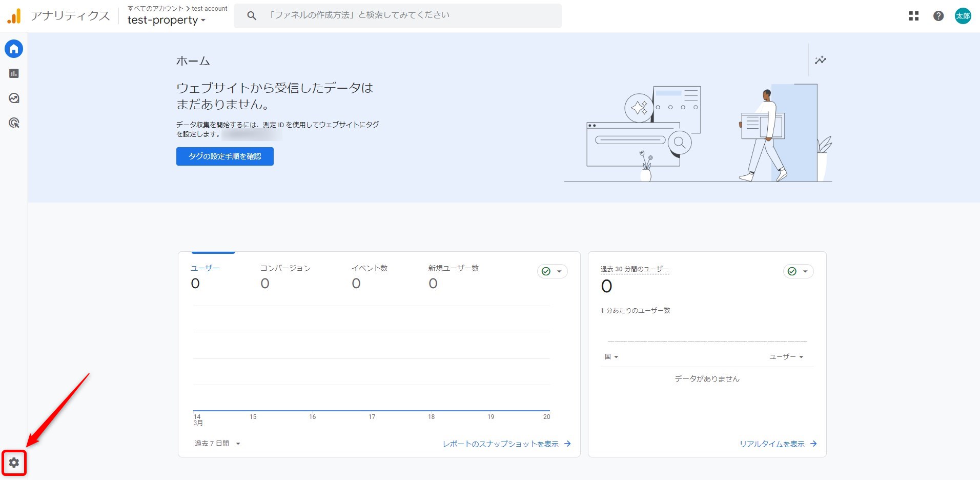The height and width of the screenshot is (480, 980).
Task: Open the Google apps grid icon
Action: (913, 16)
